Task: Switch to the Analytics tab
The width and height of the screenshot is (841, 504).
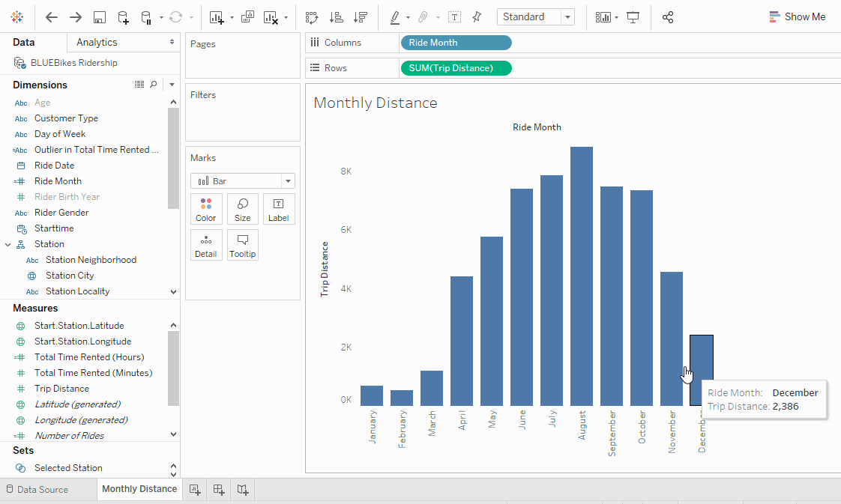Action: coord(97,43)
